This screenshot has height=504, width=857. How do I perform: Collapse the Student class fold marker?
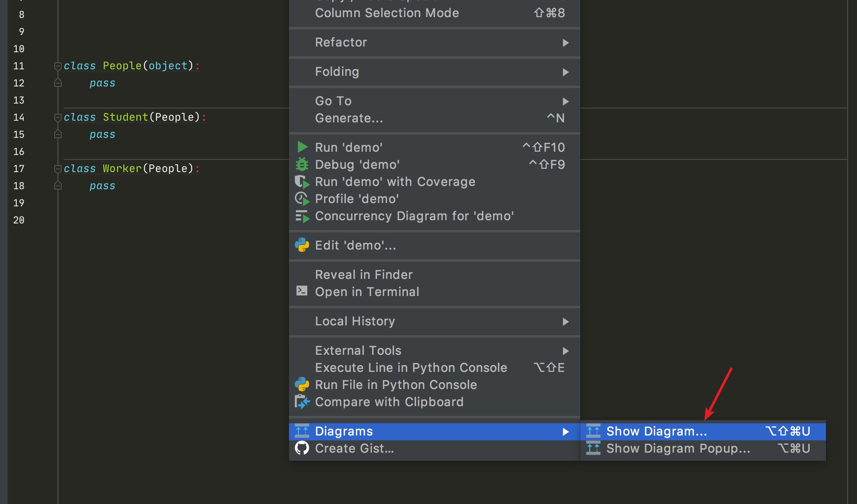(x=58, y=117)
